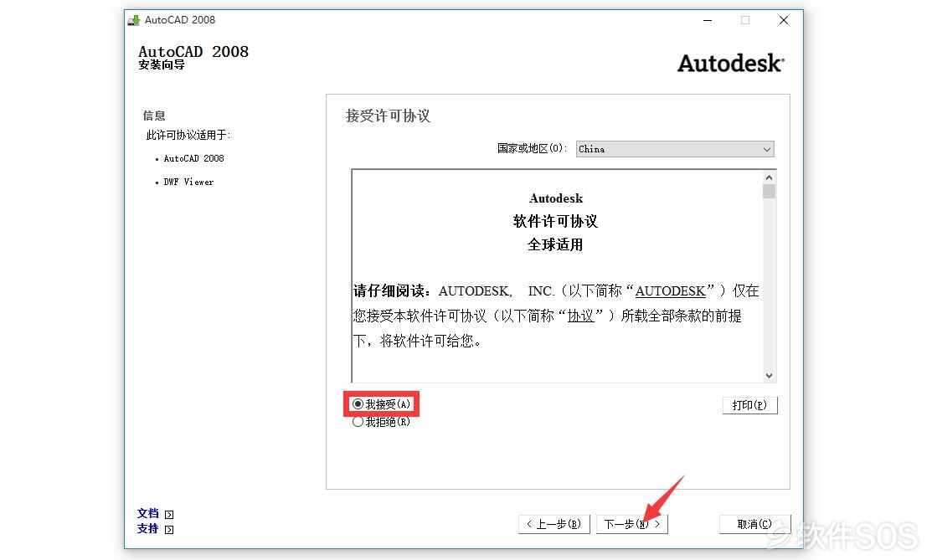
Task: Click the arrow icon beside 文档
Action: coord(169,515)
